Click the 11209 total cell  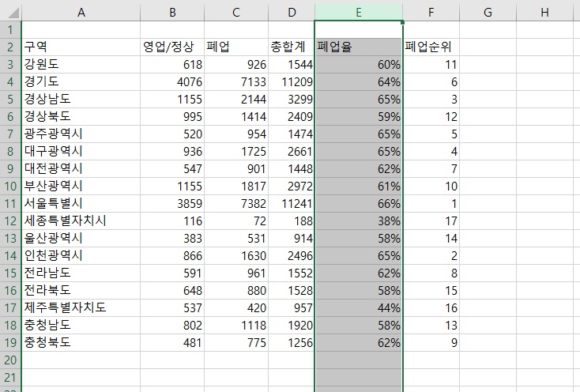coord(292,82)
